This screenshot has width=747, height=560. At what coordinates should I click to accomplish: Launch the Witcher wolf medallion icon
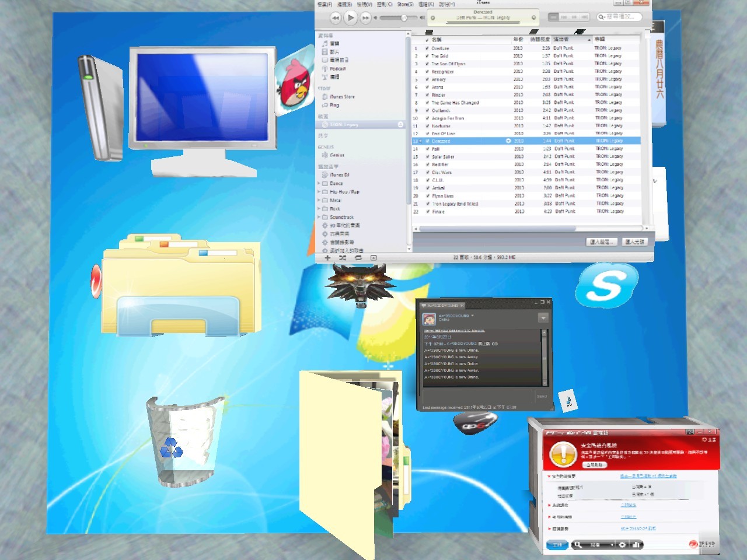click(x=361, y=285)
